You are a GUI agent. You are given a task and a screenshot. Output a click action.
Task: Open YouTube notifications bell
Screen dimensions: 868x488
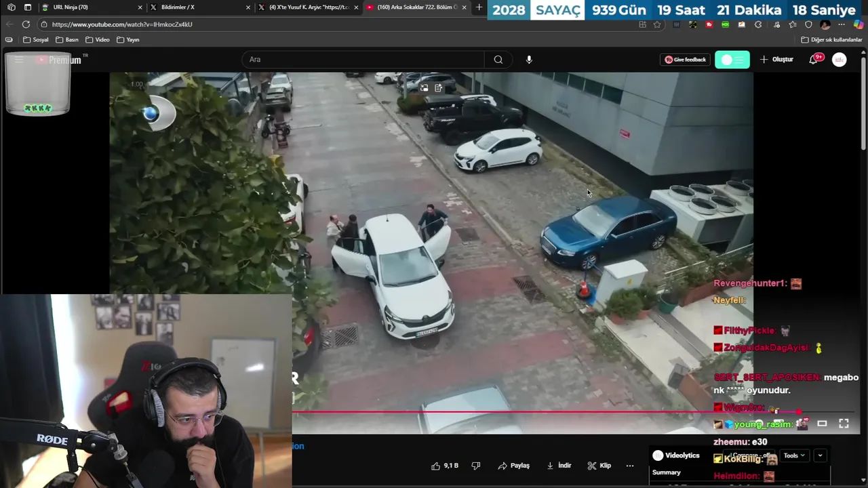click(x=813, y=60)
